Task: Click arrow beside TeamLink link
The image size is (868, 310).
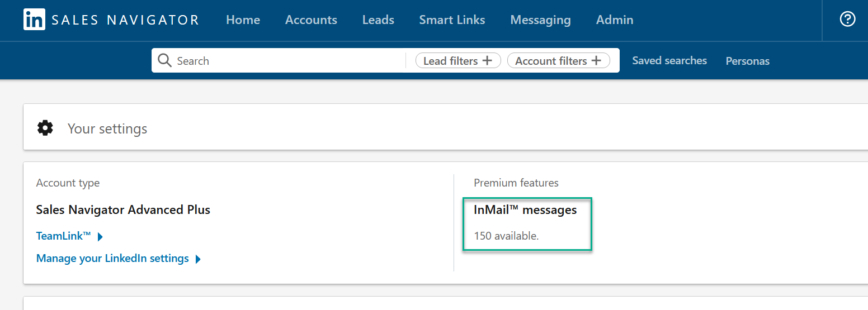Action: click(100, 237)
